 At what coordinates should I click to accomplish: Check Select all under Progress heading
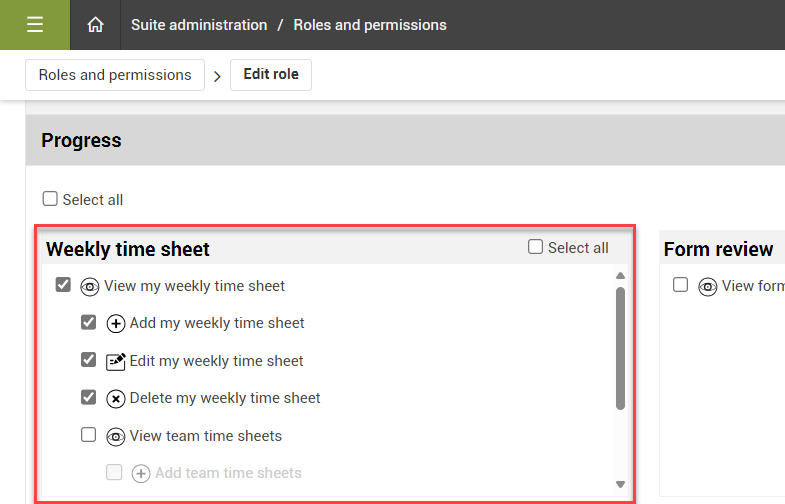coord(50,199)
